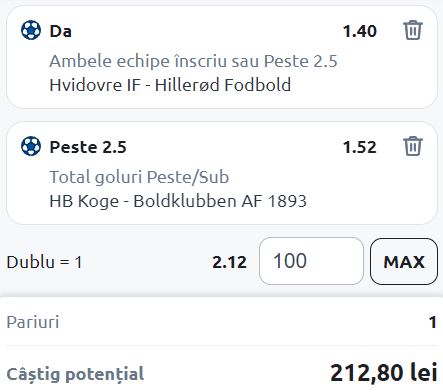Click the Dublu = 1 label
This screenshot has width=443, height=392.
point(44,262)
